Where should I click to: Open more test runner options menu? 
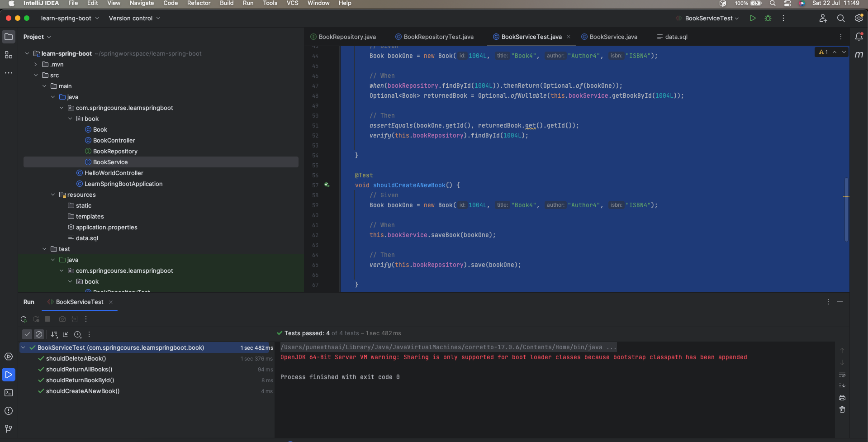click(x=89, y=334)
